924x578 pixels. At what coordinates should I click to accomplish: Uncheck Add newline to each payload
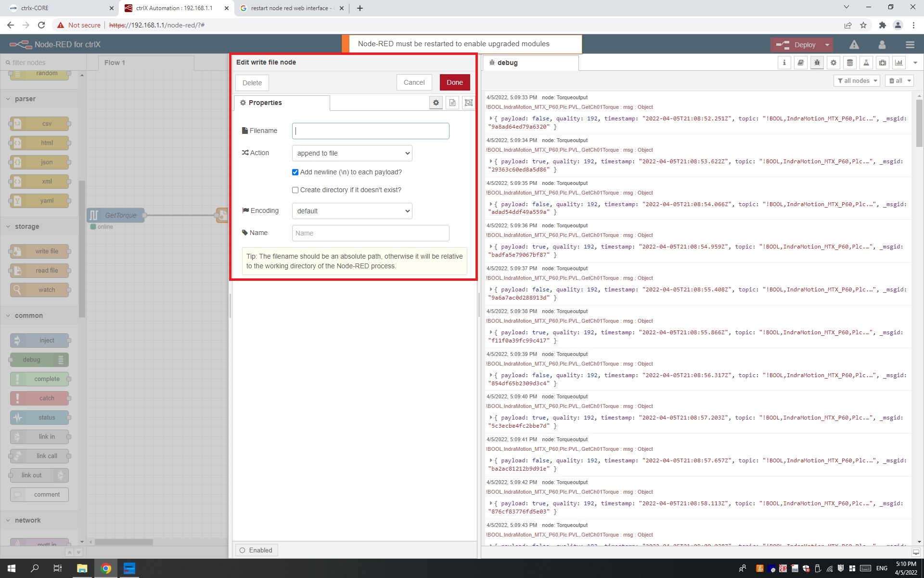pyautogui.click(x=295, y=172)
